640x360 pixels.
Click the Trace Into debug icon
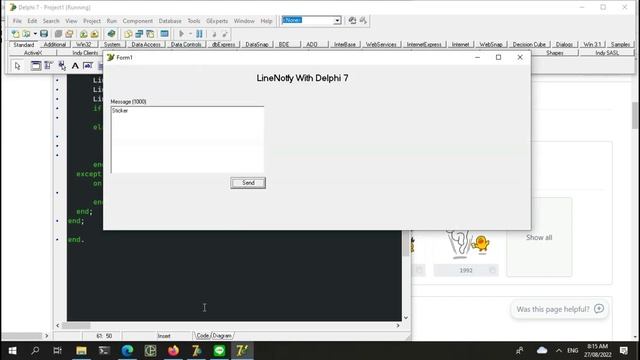point(214,34)
